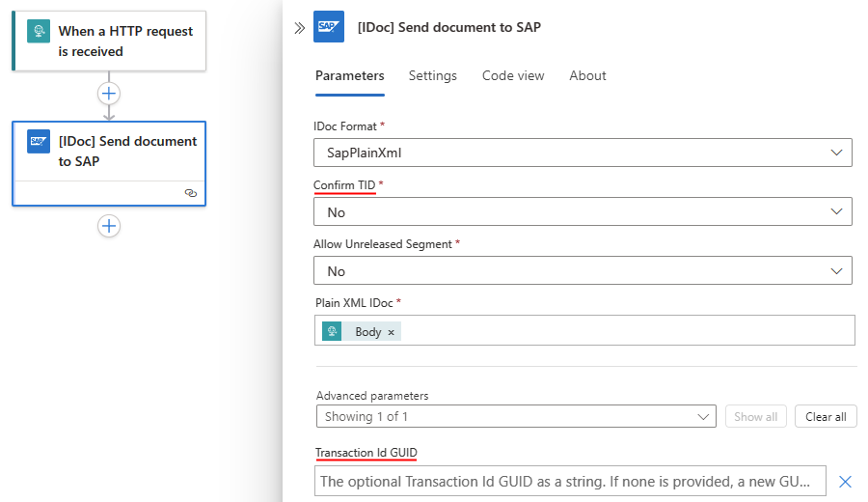Open the IDoc Format dropdown

pos(583,153)
